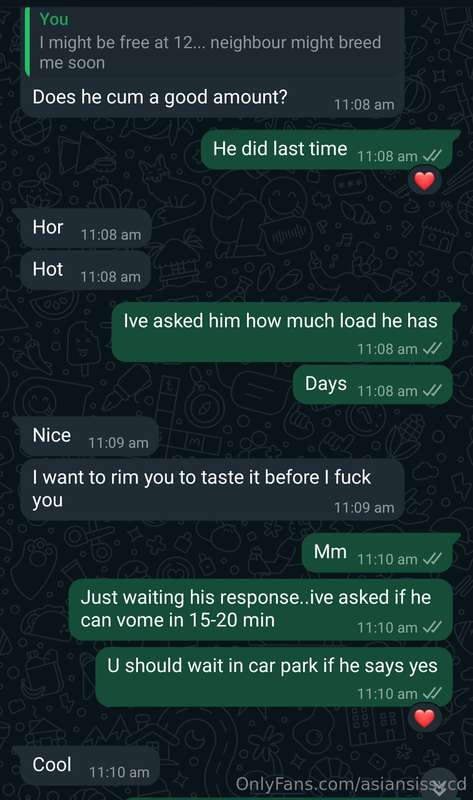Select "Just waiting his response" message bubble

tap(261, 610)
